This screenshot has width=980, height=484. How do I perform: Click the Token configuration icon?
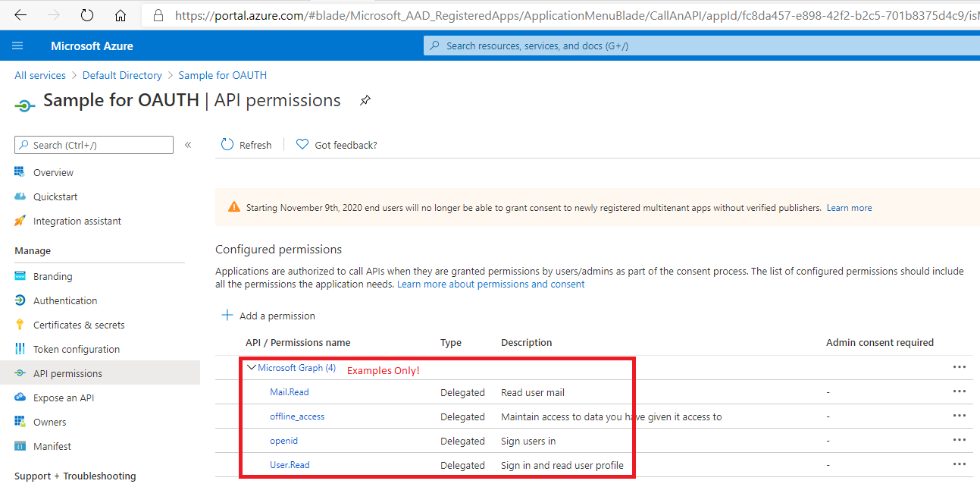tap(20, 349)
